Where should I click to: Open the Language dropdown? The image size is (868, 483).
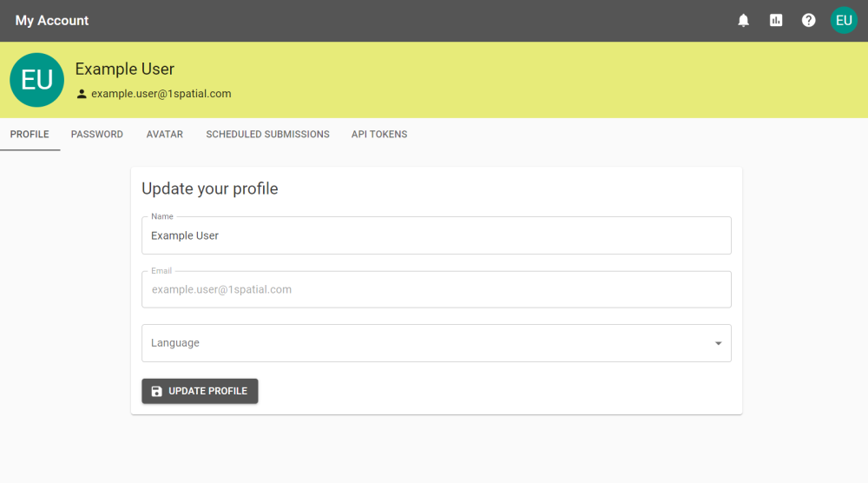437,343
